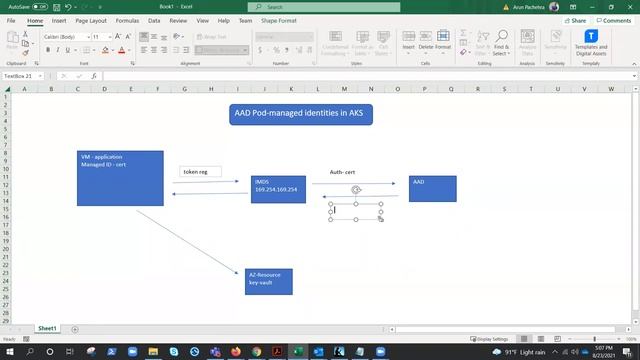Toggle underline formatting

[x=67, y=50]
